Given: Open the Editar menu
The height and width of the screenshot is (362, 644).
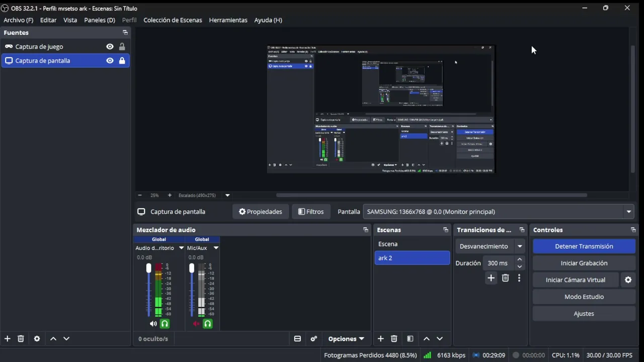Looking at the screenshot, I should tap(48, 20).
